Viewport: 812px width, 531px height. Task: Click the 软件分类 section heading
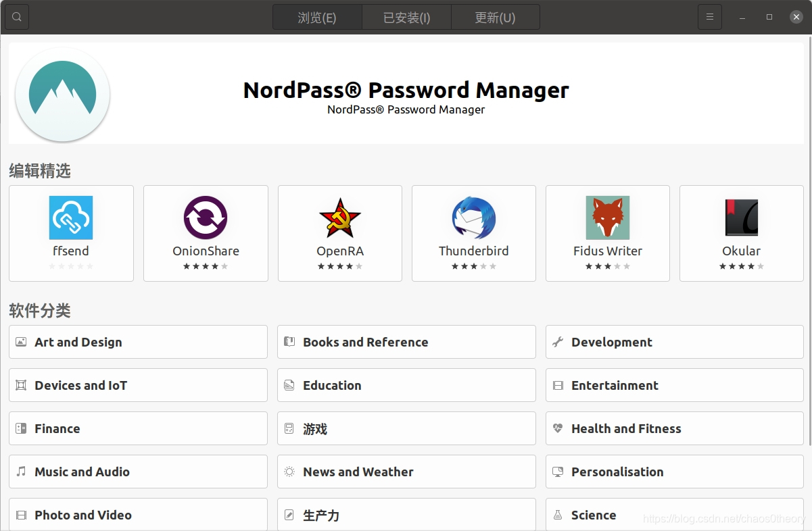pyautogui.click(x=40, y=311)
